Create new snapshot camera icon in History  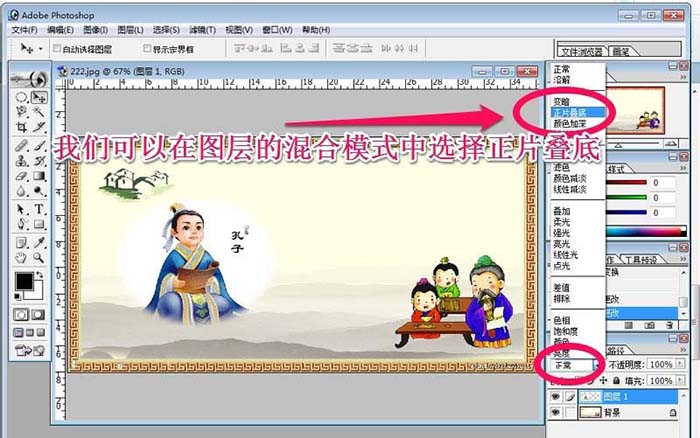coord(650,325)
